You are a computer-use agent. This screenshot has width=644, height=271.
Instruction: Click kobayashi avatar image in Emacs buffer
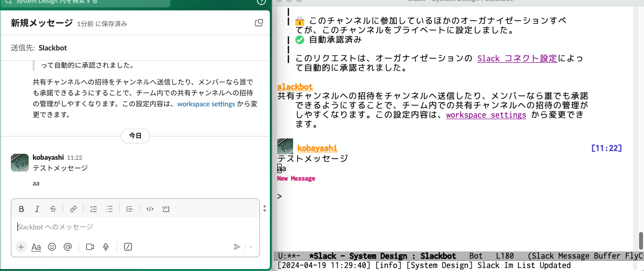coord(285,146)
